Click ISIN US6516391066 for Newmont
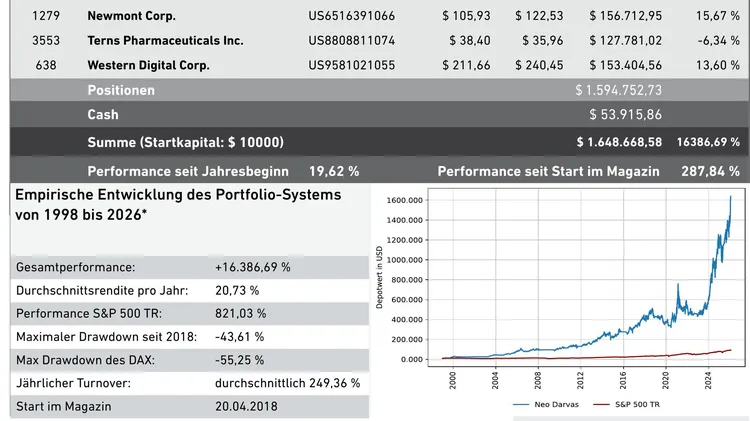Image resolution: width=750 pixels, height=421 pixels. [351, 16]
